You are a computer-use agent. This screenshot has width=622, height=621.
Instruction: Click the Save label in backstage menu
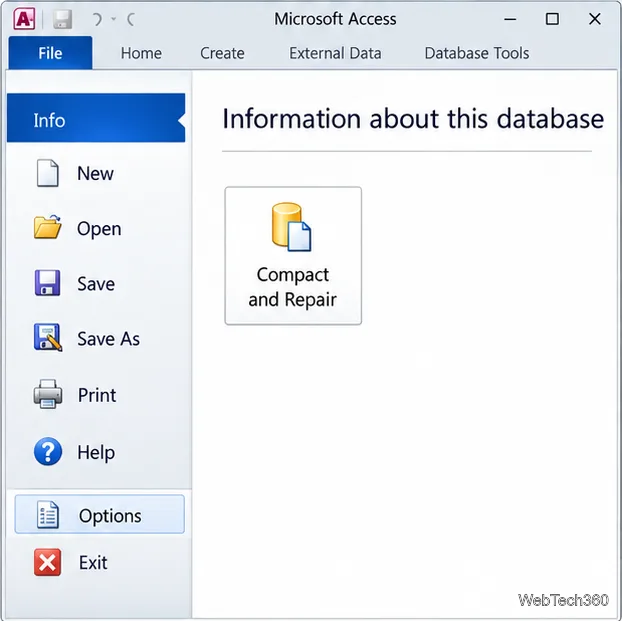click(96, 284)
